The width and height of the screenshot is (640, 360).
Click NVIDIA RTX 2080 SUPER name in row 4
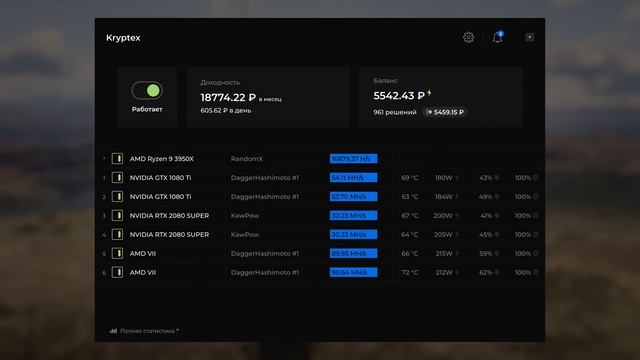(x=169, y=235)
